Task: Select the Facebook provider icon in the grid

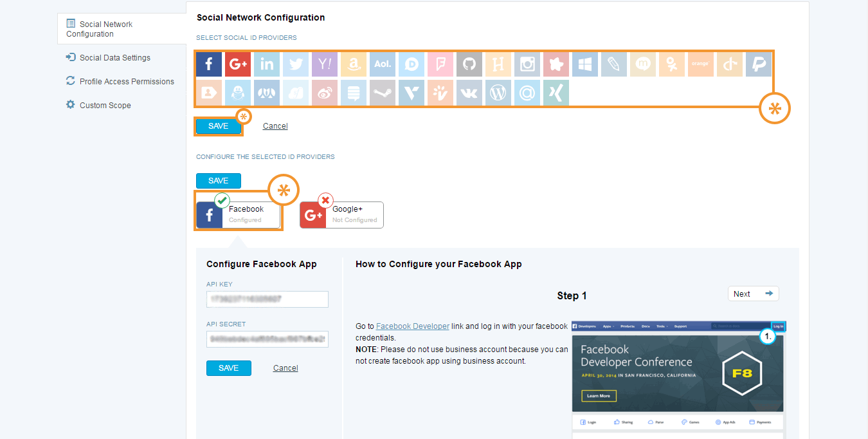Action: point(209,64)
